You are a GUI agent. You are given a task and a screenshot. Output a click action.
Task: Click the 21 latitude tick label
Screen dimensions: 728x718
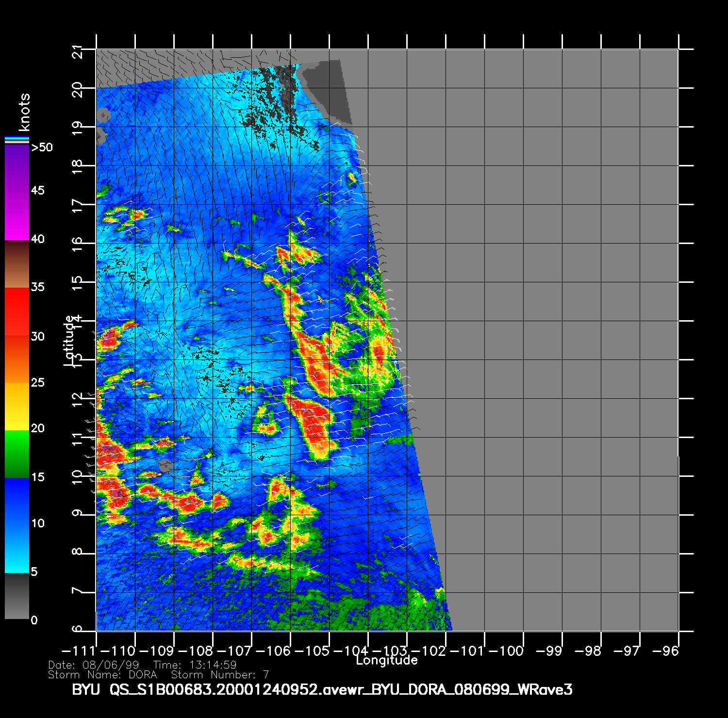coord(78,51)
